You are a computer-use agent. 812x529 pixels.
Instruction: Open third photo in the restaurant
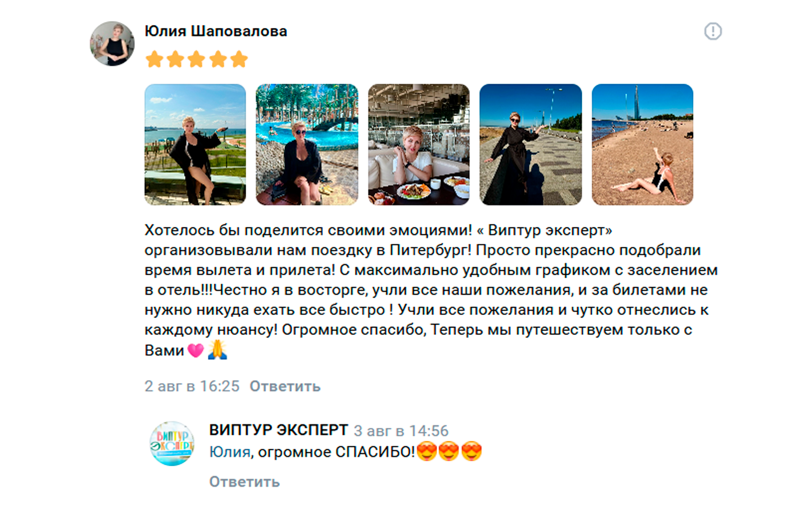point(419,144)
